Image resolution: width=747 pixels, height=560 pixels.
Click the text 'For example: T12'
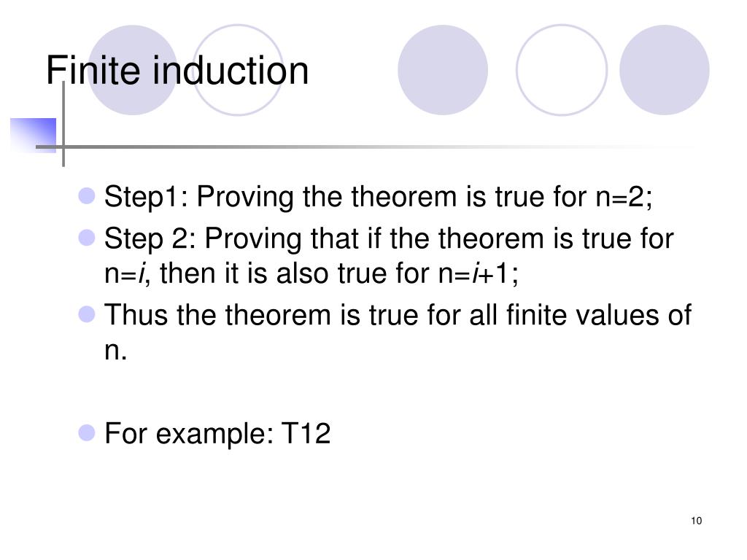point(217,433)
